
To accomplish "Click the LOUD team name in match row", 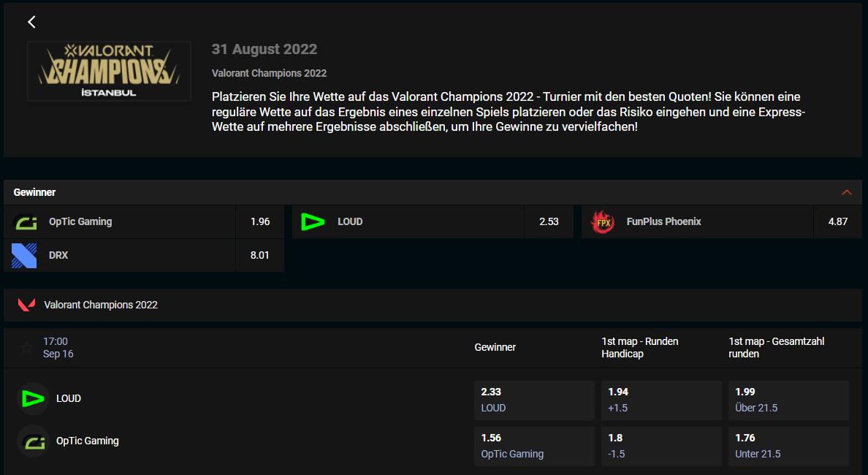I will pyautogui.click(x=69, y=398).
